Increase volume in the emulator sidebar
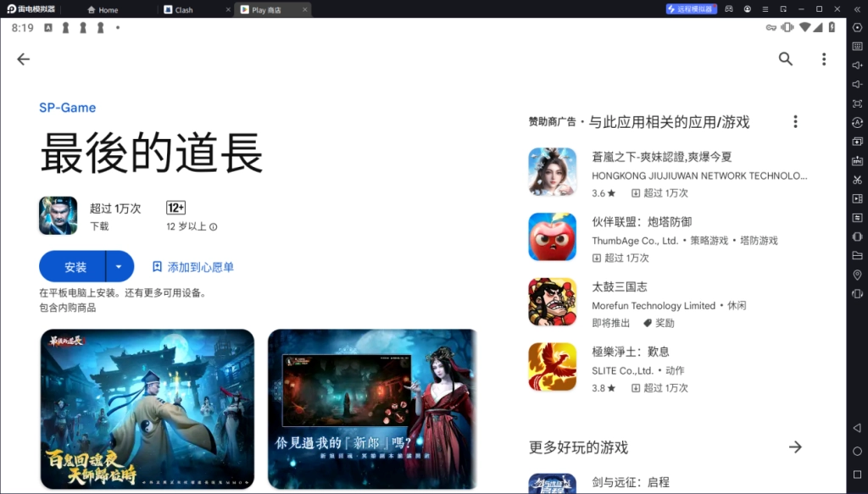This screenshot has height=494, width=868. pos(858,65)
